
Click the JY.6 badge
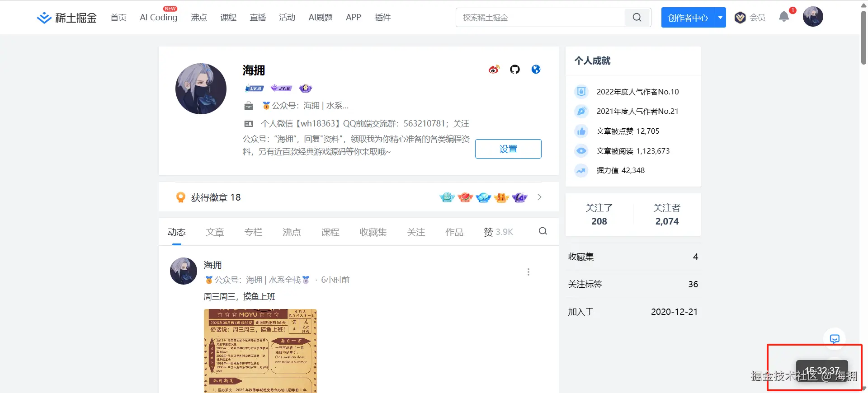point(281,88)
